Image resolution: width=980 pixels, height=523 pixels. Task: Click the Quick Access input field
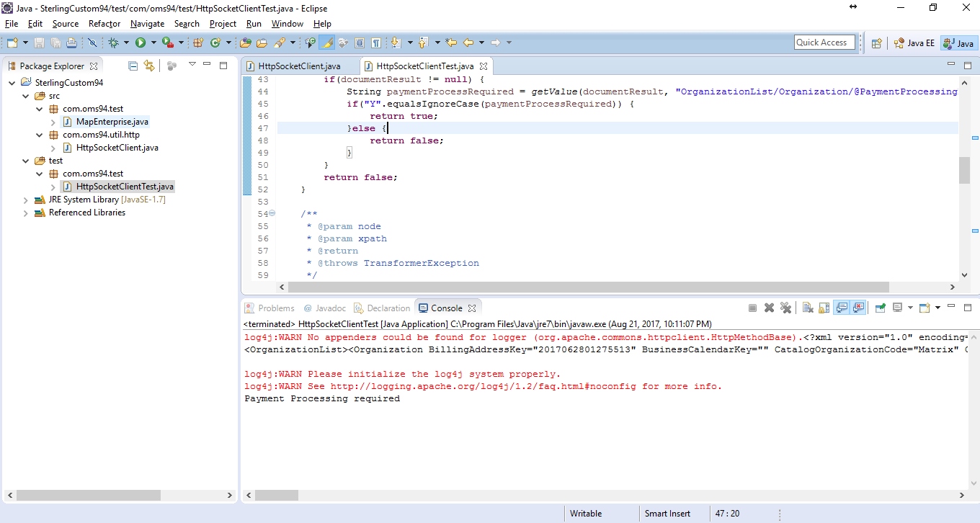824,42
